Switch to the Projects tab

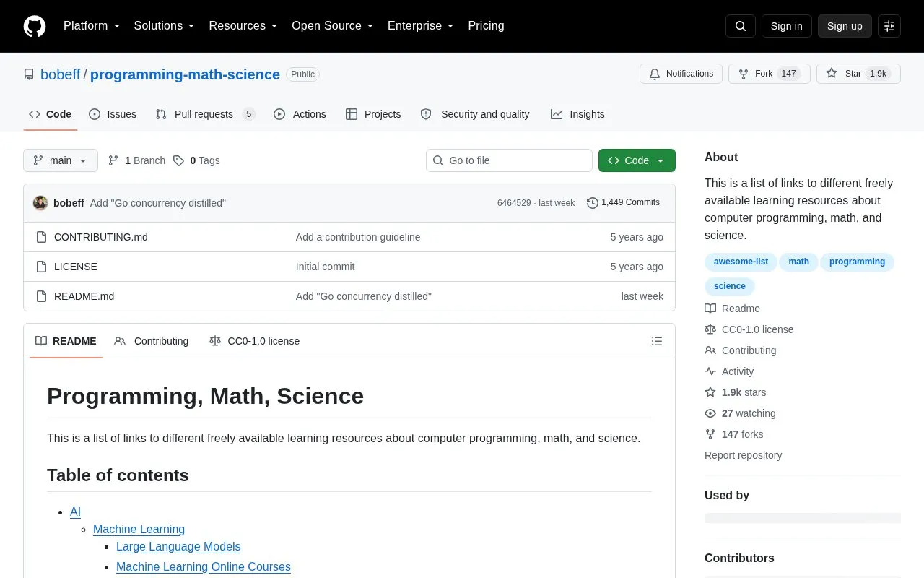coord(373,114)
